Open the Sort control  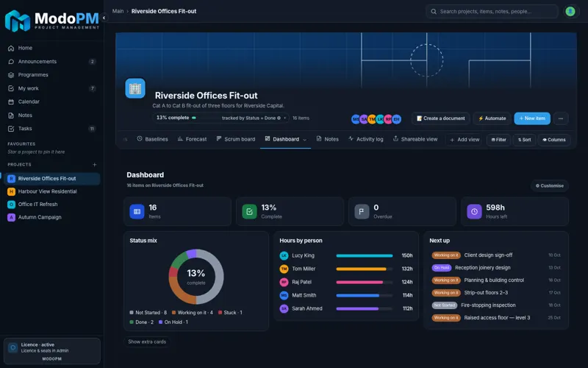pyautogui.click(x=524, y=140)
